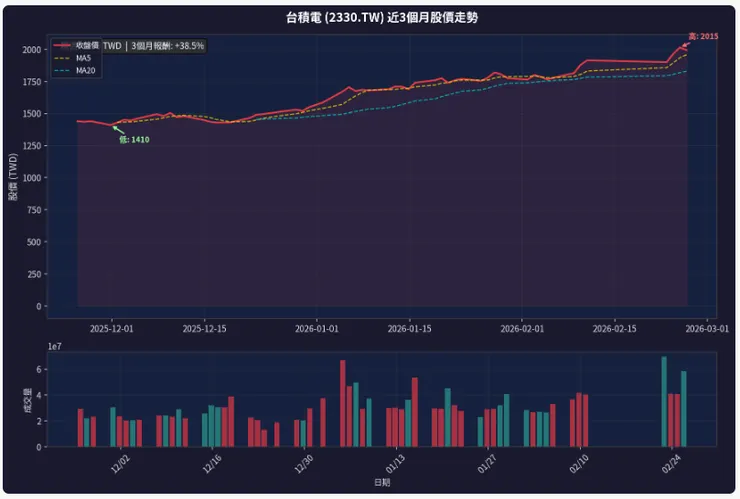Click the 日期 x-axis label
740x499 pixels.
pyautogui.click(x=382, y=482)
